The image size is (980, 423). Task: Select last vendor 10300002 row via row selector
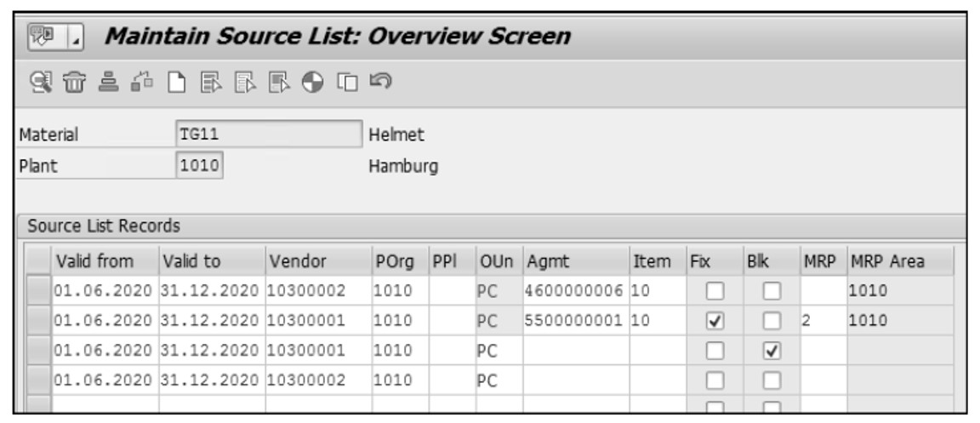click(x=38, y=380)
